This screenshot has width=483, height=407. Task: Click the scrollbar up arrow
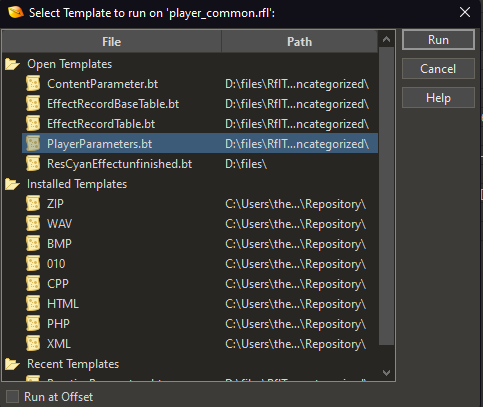387,39
